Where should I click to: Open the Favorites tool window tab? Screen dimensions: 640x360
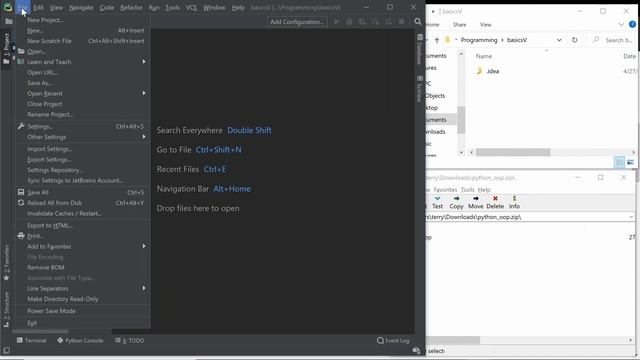pos(6,263)
